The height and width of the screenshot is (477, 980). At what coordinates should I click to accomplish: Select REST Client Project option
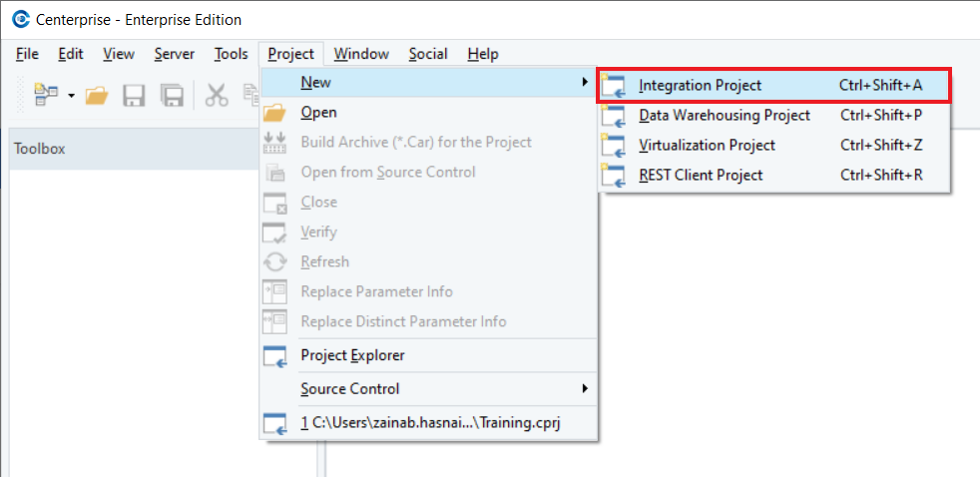click(x=701, y=176)
